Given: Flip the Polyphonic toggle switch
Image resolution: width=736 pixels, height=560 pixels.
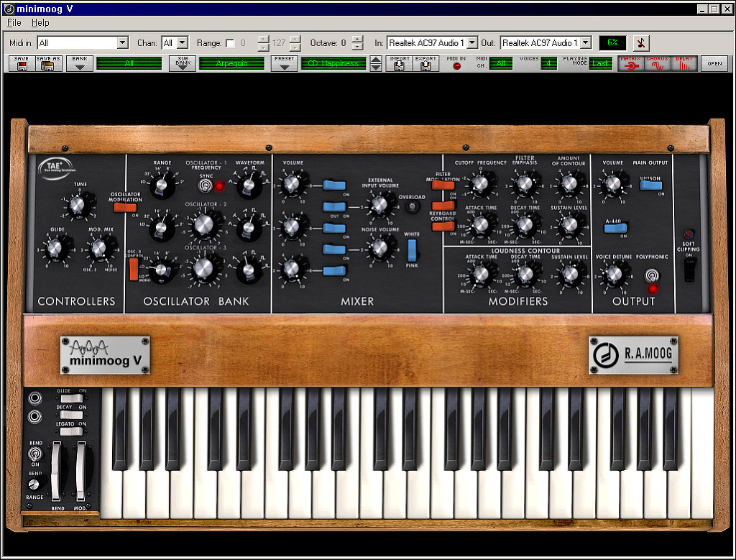Looking at the screenshot, I should pyautogui.click(x=652, y=275).
